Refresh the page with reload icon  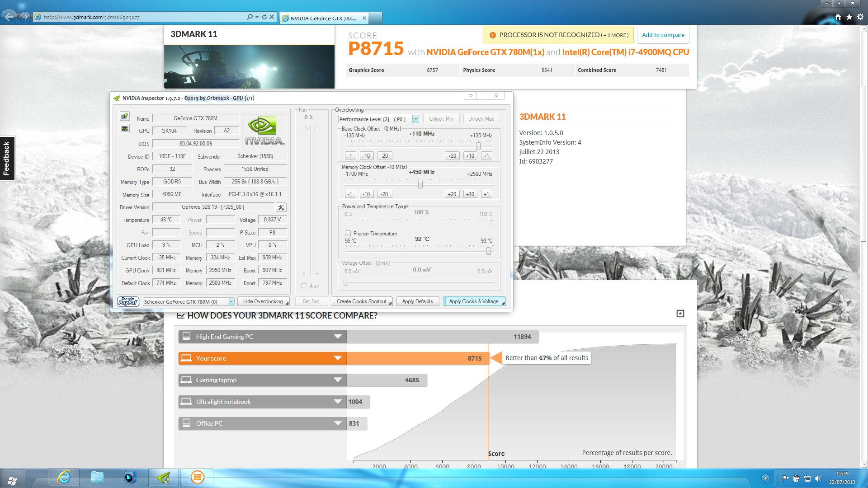point(264,17)
